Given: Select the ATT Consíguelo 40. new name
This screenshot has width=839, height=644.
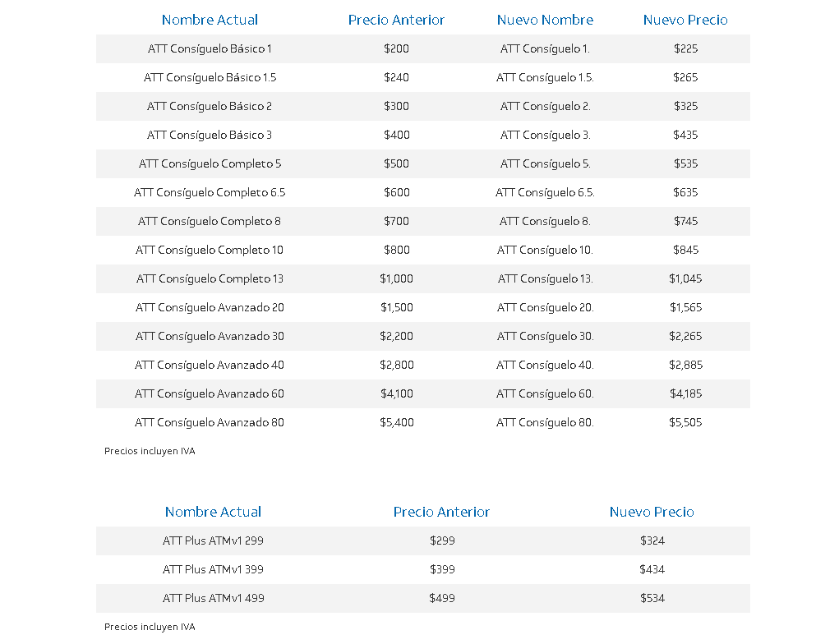Looking at the screenshot, I should pos(546,365).
